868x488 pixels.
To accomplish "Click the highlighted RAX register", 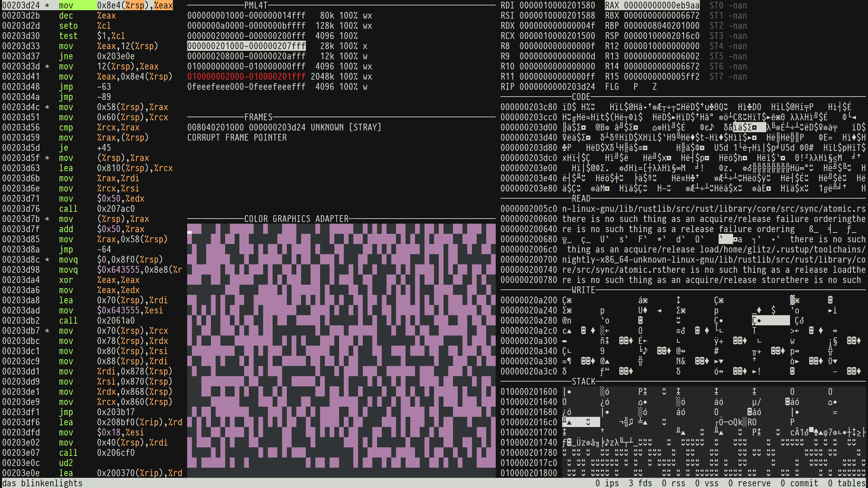I will [652, 5].
